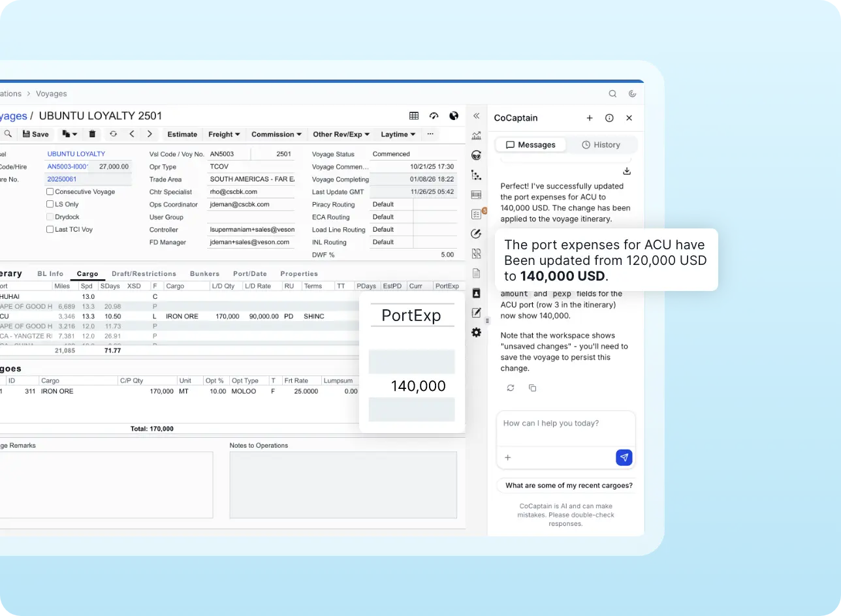Open the chart analytics icon in the sidebar

[x=476, y=136]
